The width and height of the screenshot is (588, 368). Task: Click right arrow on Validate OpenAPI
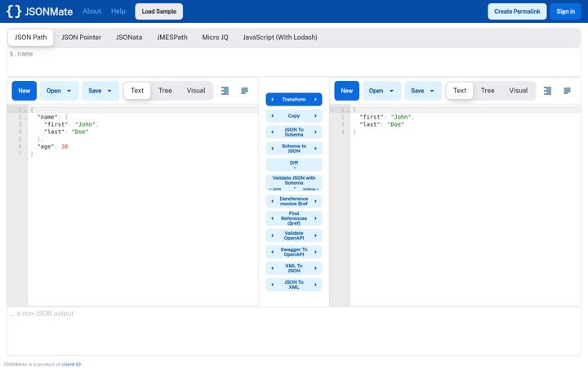pos(316,236)
